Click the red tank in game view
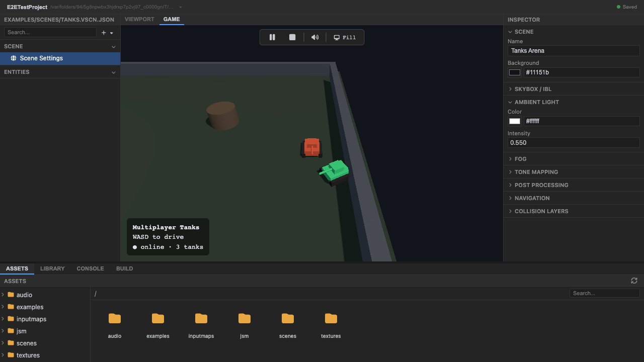Image resolution: width=644 pixels, height=362 pixels. 311,148
